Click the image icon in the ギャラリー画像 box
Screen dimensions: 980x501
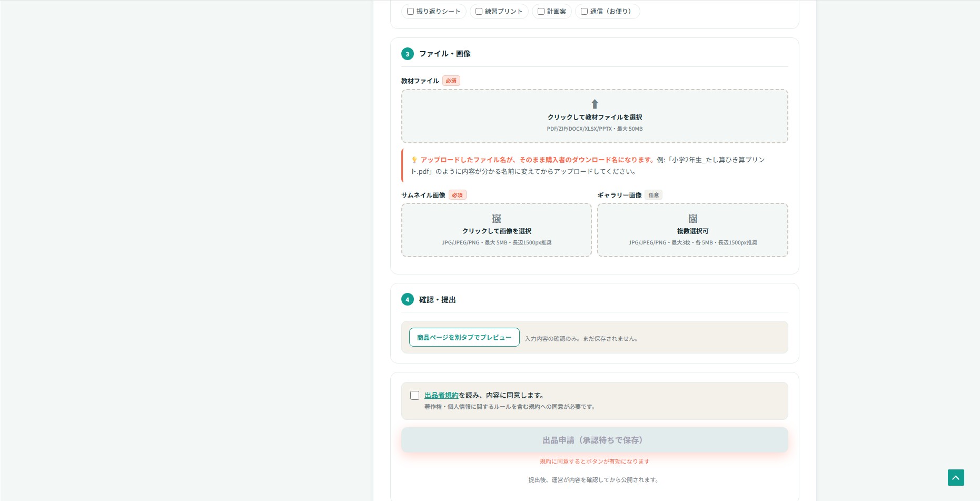pyautogui.click(x=693, y=219)
